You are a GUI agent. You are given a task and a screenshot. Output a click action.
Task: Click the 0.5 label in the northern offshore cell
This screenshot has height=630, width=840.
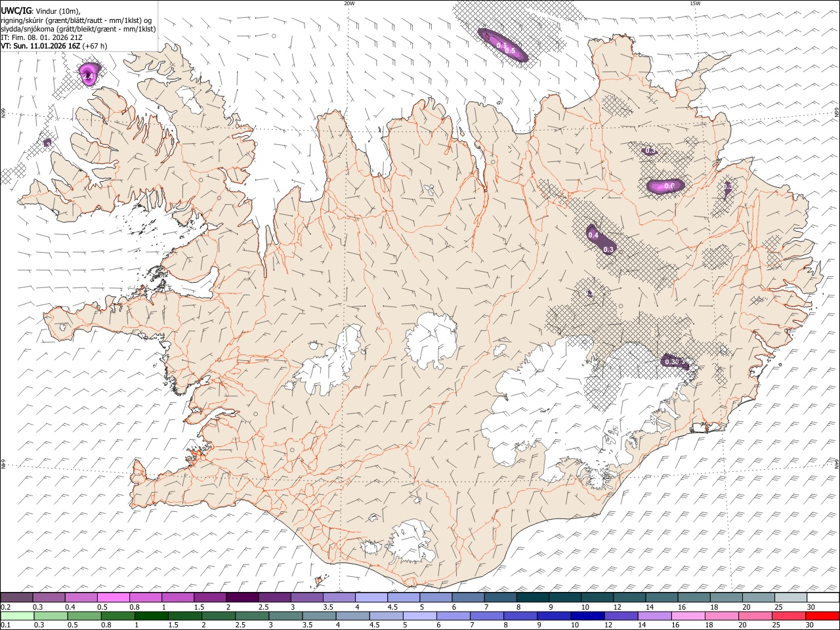[x=510, y=51]
